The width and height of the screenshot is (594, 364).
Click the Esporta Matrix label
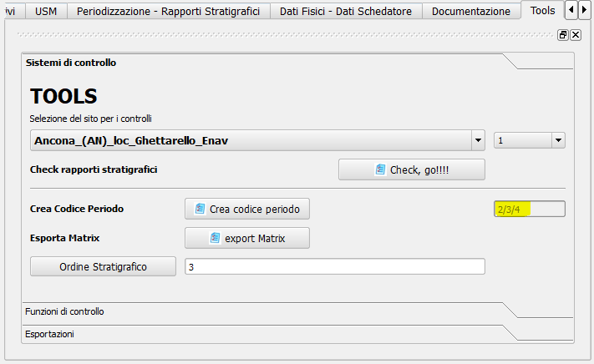tap(65, 238)
